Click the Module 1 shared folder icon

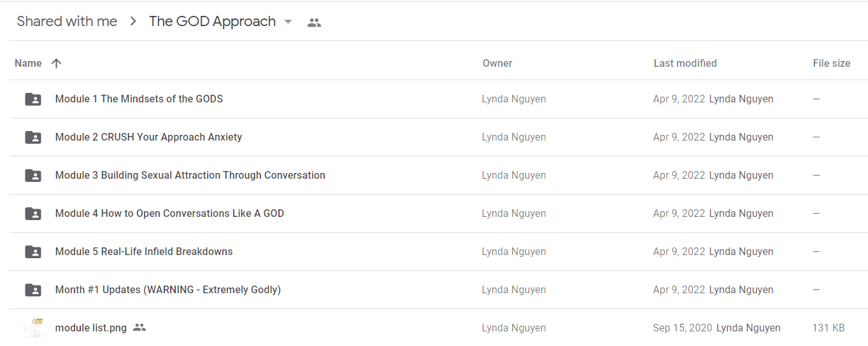point(33,99)
